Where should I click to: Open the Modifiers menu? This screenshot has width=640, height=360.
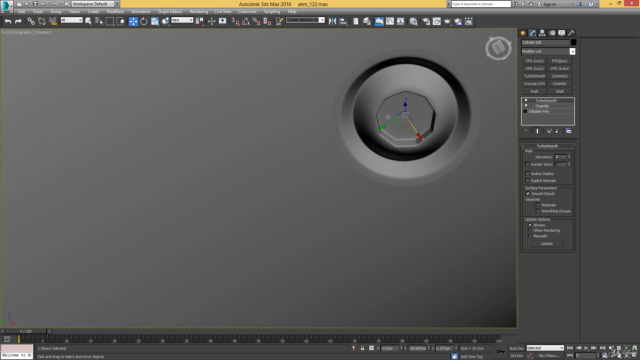click(x=115, y=12)
